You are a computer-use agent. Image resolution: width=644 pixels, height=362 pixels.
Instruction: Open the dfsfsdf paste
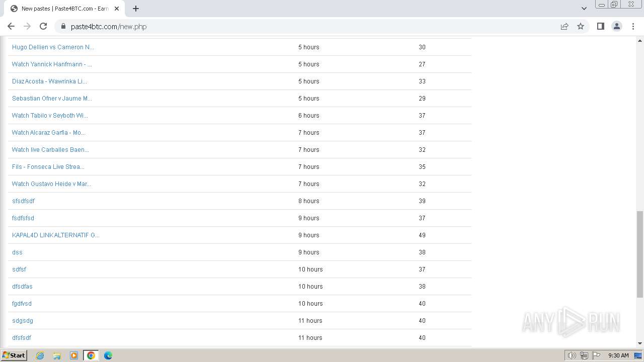pos(22,338)
